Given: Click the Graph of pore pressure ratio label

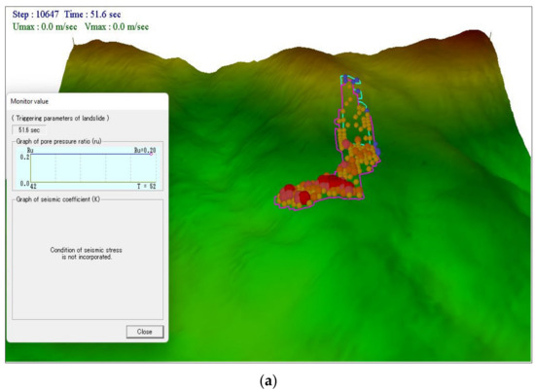Looking at the screenshot, I should (x=58, y=141).
